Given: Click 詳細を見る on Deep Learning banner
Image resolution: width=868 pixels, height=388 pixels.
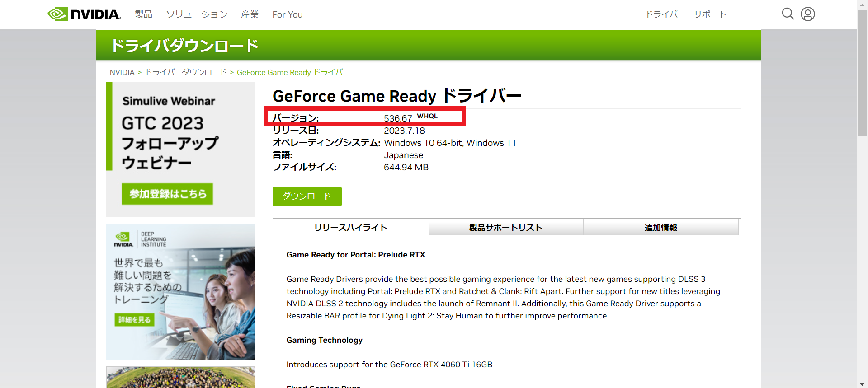Looking at the screenshot, I should (x=134, y=320).
